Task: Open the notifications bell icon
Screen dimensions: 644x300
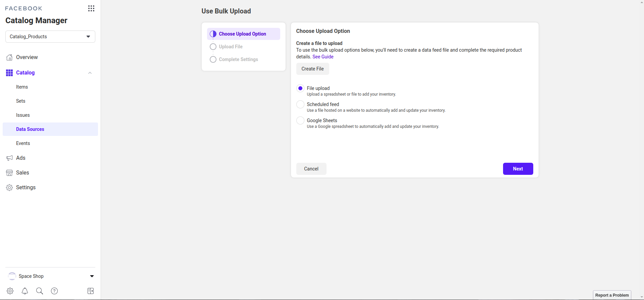Action: [25, 291]
